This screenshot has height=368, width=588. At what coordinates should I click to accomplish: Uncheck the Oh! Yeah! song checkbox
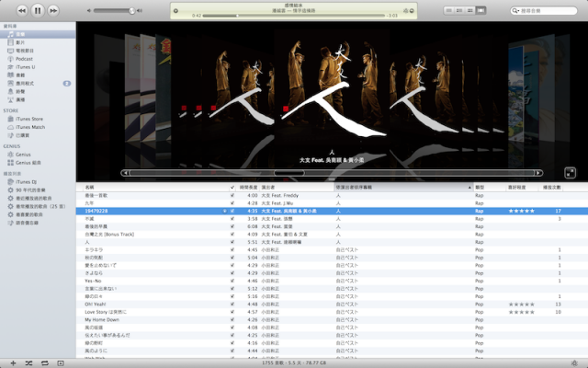(x=232, y=305)
